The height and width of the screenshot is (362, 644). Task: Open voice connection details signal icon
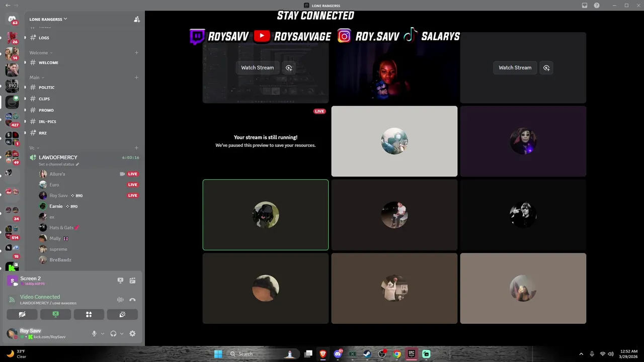click(x=12, y=300)
